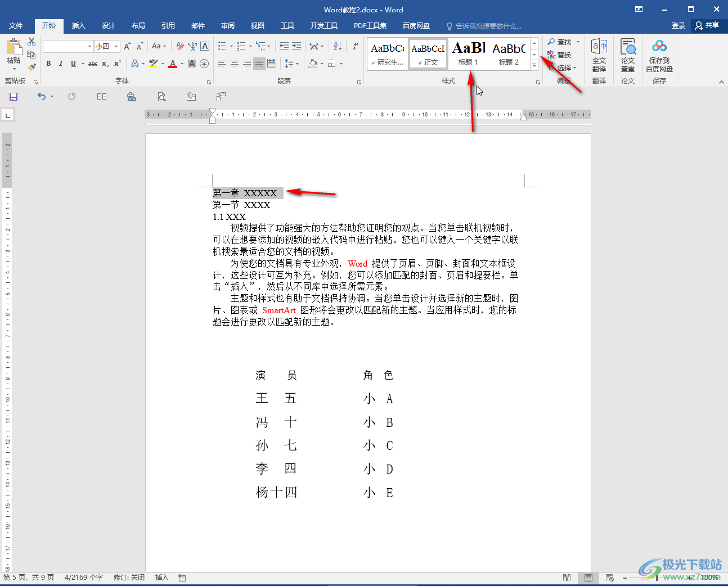Toggle bold formatting

48,64
